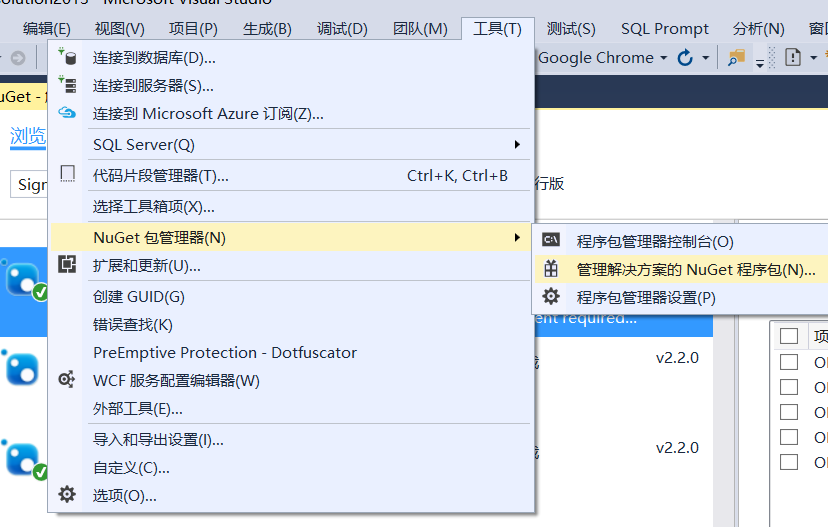Open the 编辑(E) menu
Image resolution: width=828 pixels, height=527 pixels.
[x=46, y=29]
